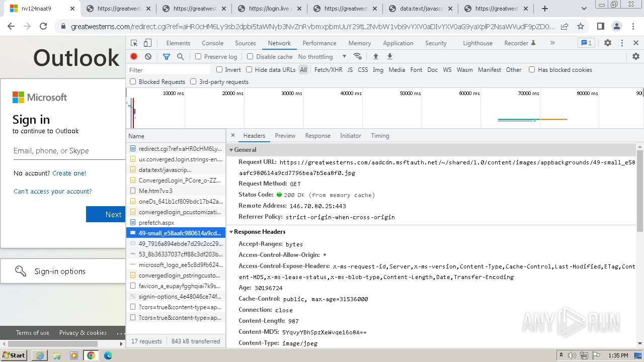
Task: Click the network Filter text field
Action: click(x=169, y=70)
